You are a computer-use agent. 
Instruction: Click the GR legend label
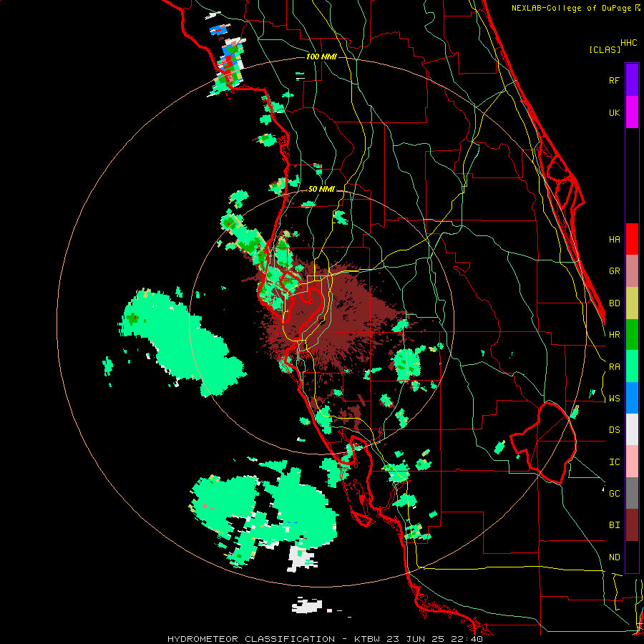tap(615, 271)
